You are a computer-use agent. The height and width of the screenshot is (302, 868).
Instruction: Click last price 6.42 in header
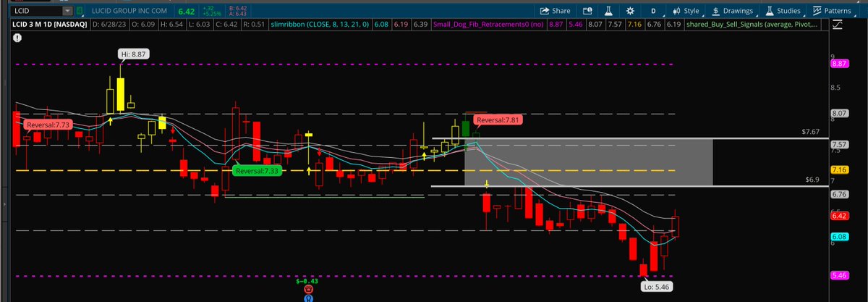click(x=187, y=11)
